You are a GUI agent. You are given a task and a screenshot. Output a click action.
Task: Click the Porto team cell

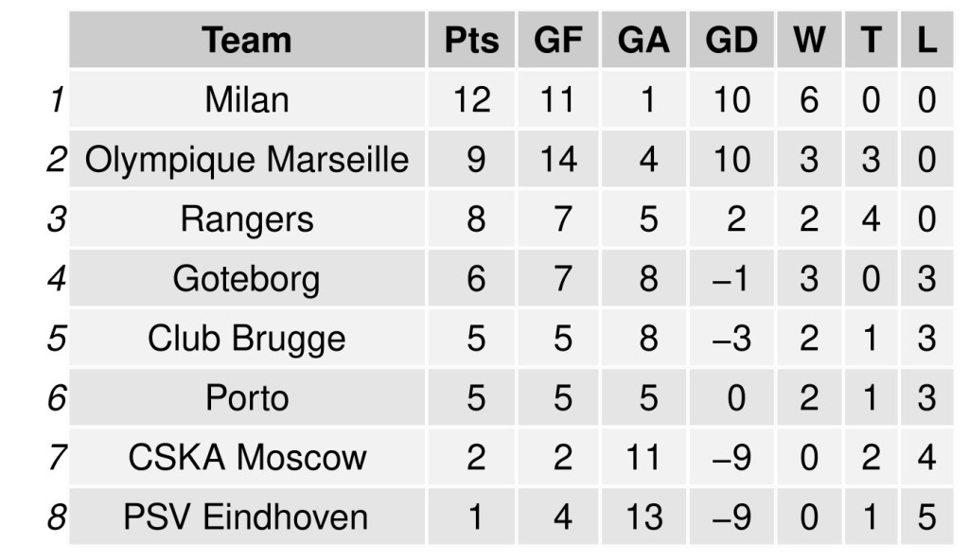246,398
